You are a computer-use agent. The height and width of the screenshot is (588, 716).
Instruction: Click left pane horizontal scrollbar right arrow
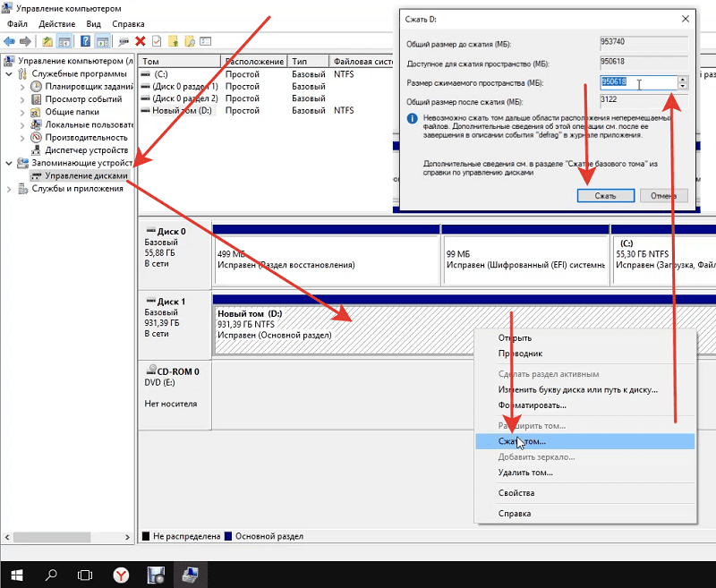[127, 537]
